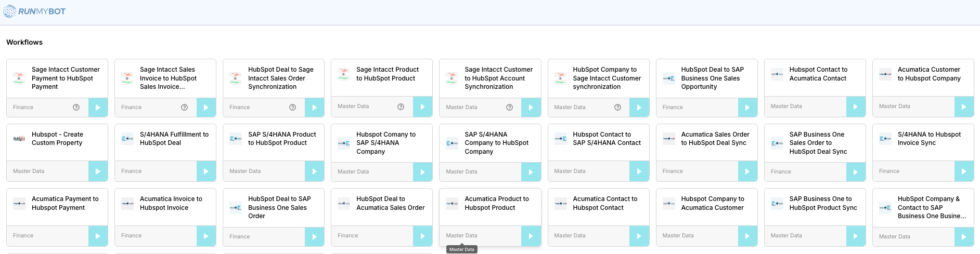Run Acumatica Customer to Hubspot Company workflow
This screenshot has width=980, height=254.
964,106
